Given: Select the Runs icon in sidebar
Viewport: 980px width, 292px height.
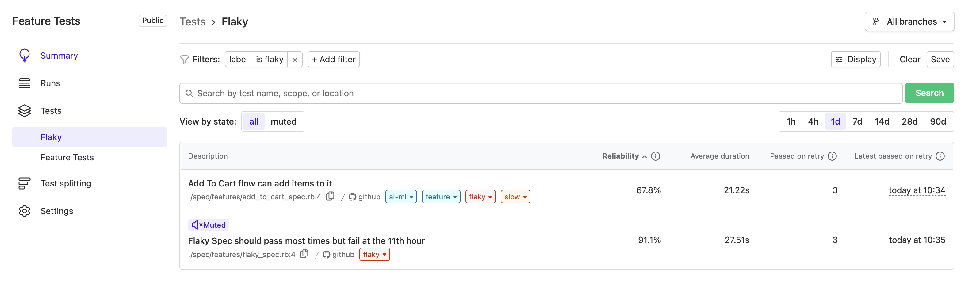Looking at the screenshot, I should pyautogui.click(x=24, y=83).
